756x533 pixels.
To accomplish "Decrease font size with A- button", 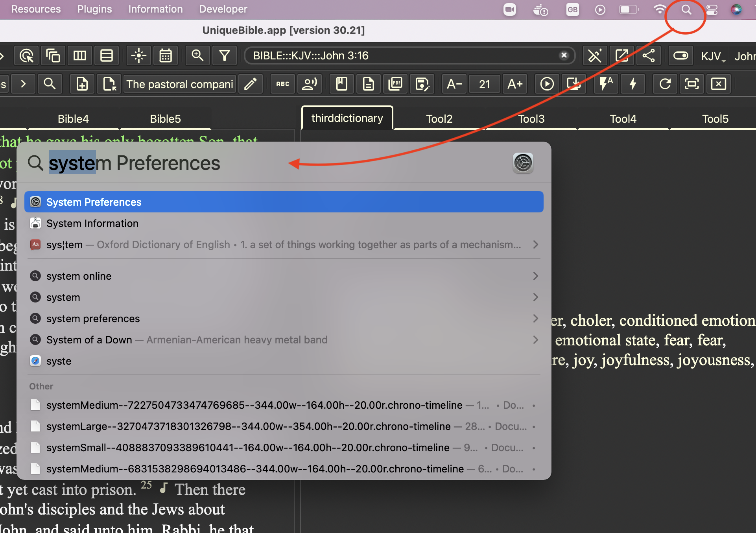I will 454,84.
